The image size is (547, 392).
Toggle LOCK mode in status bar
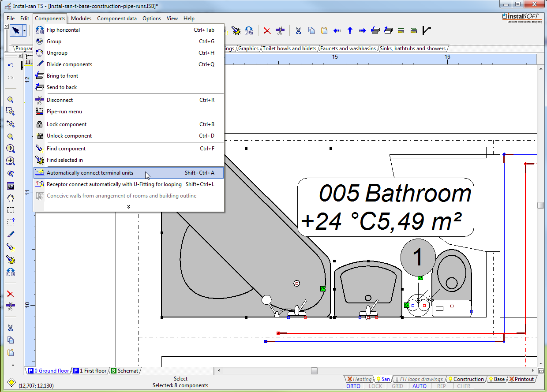click(375, 386)
